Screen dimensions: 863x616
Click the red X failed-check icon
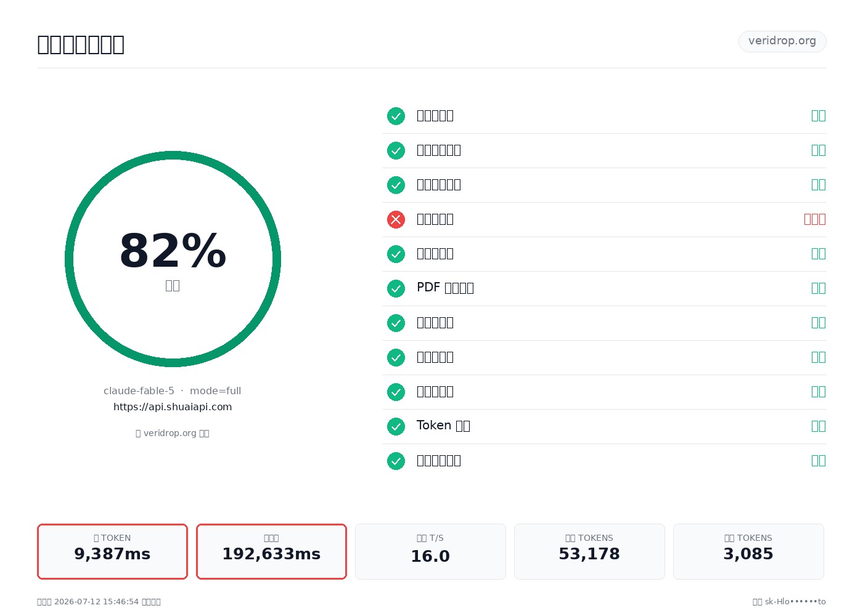tap(396, 219)
